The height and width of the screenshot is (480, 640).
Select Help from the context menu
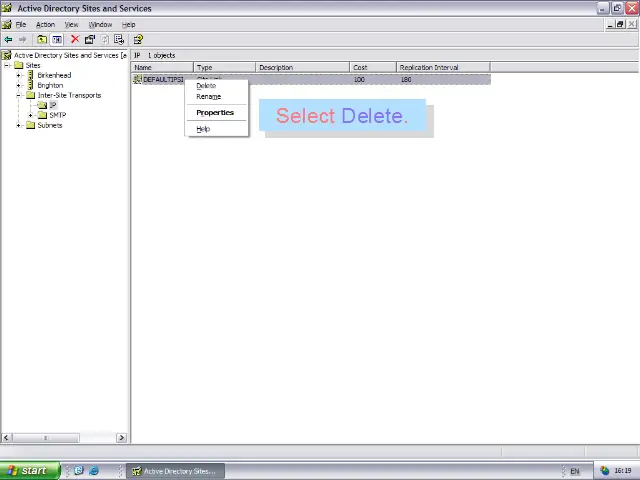click(216, 129)
